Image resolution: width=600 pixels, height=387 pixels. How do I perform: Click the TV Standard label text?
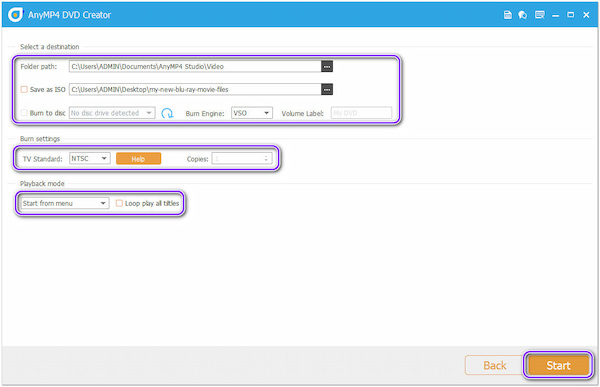42,159
